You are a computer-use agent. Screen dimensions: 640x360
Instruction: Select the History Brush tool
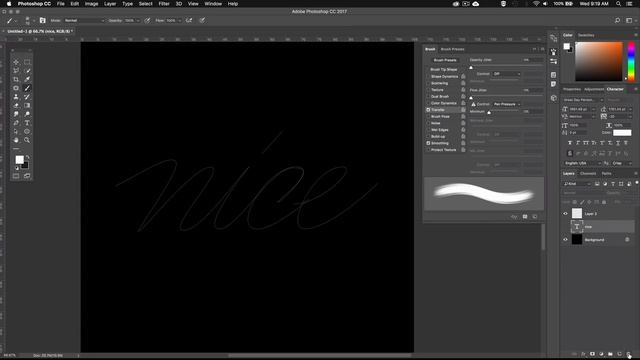[x=27, y=97]
